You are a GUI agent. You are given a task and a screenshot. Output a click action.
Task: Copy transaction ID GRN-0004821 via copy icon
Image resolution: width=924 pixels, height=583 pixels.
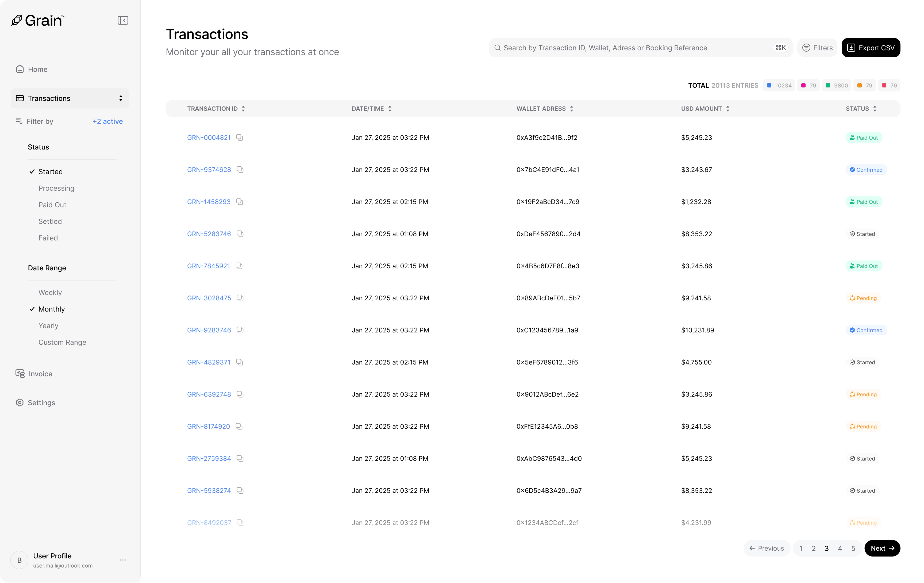[240, 137]
